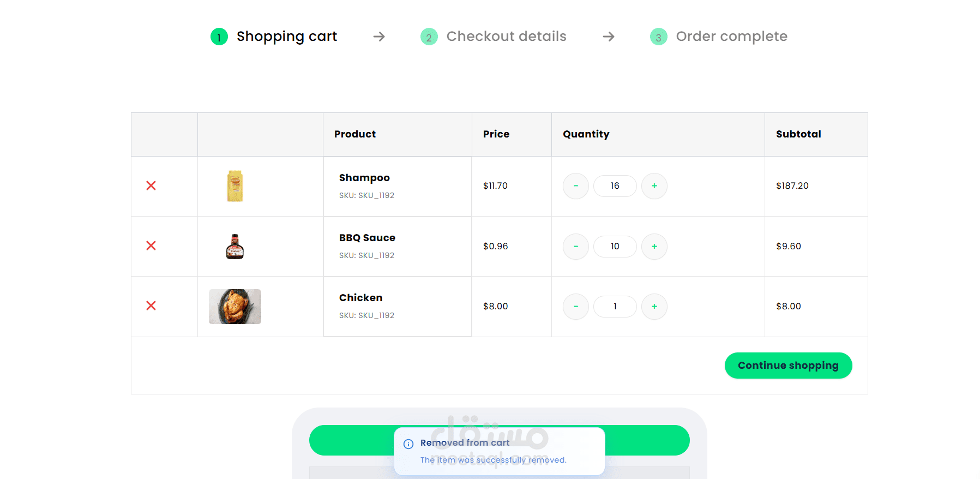Screen dimensions: 980x479
Task: Decrease Shampoo quantity with minus button
Action: tap(576, 186)
